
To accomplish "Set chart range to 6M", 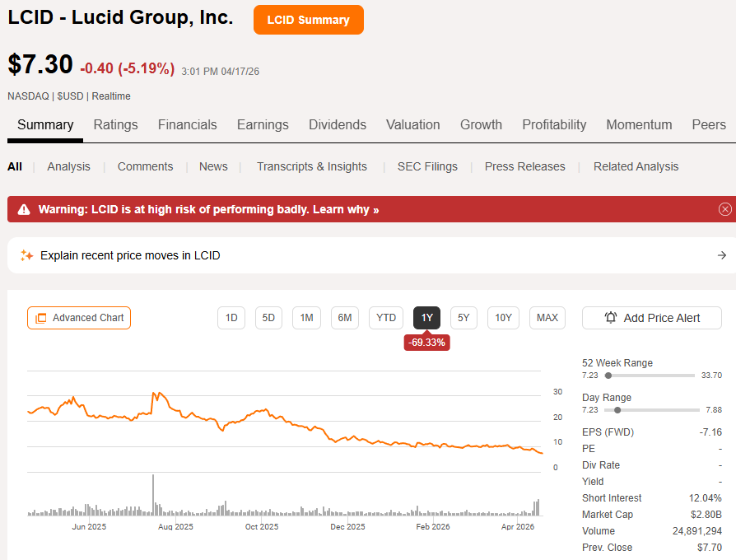I will click(x=345, y=318).
